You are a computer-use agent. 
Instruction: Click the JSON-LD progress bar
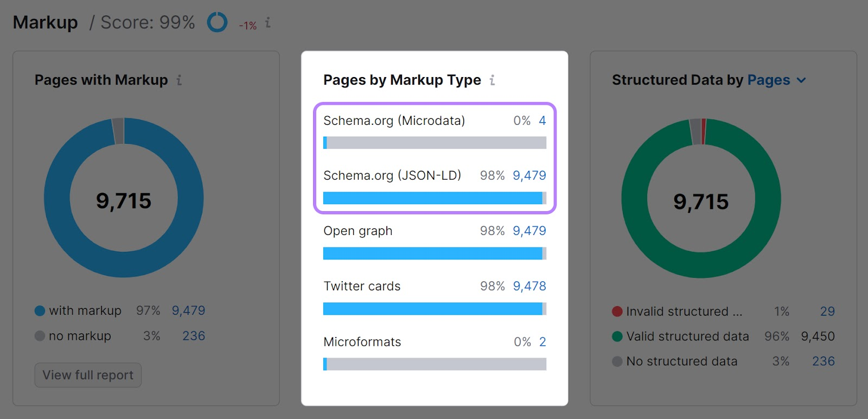click(434, 198)
